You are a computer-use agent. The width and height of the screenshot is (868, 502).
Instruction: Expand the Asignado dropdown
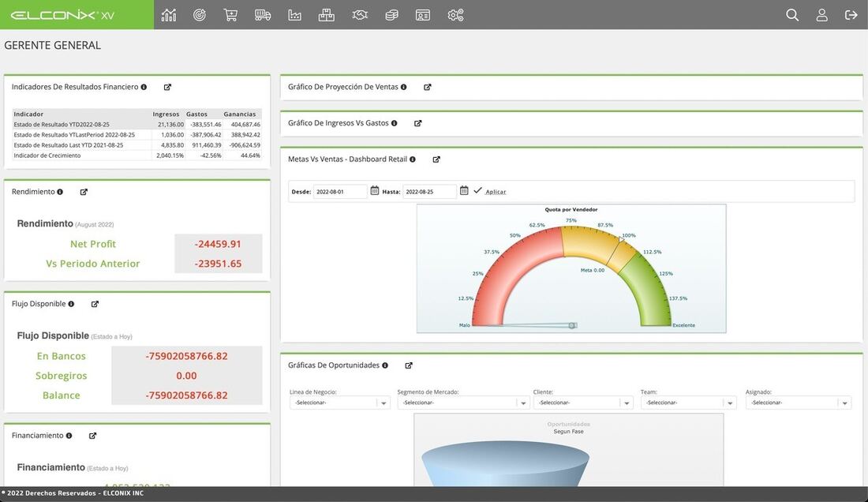tap(799, 403)
